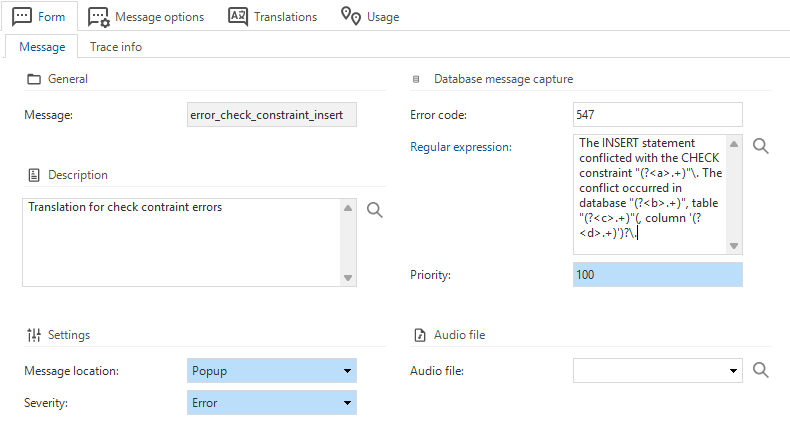The height and width of the screenshot is (434, 790).
Task: Select the Message subtab
Action: click(42, 46)
